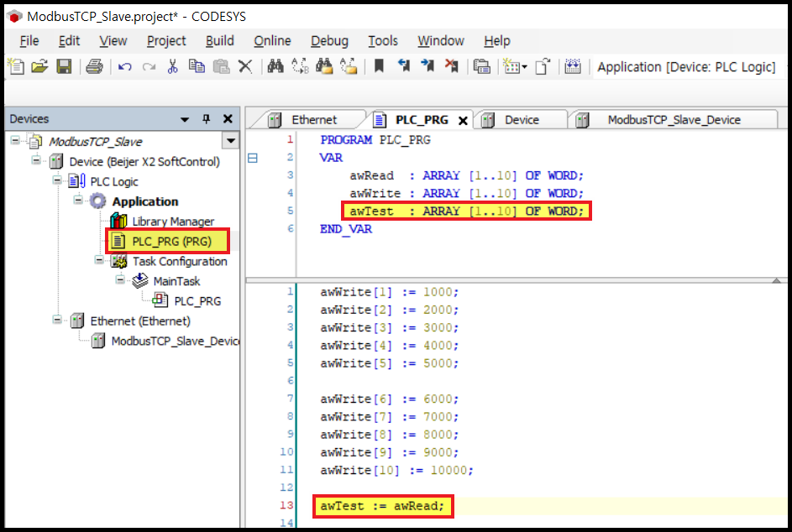792x532 pixels.
Task: Copy selection with the copy icon
Action: coord(197,66)
